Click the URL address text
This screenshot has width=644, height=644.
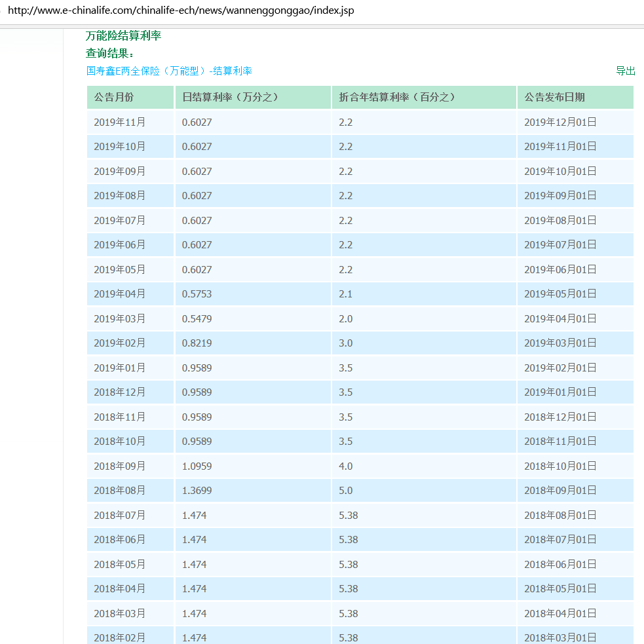[x=181, y=10]
